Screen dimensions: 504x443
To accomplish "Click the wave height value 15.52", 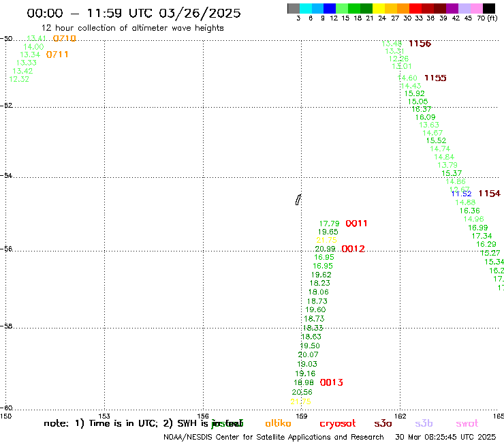I will tap(436, 140).
